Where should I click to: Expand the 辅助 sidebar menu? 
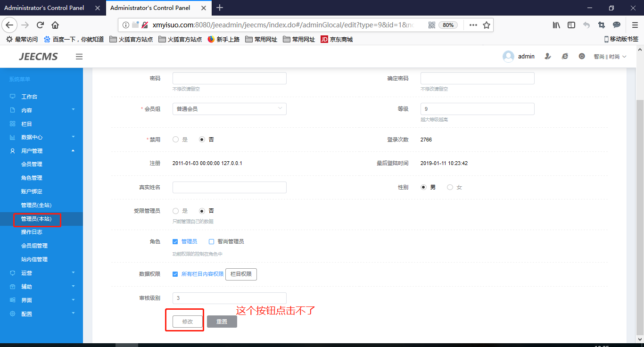click(x=41, y=287)
